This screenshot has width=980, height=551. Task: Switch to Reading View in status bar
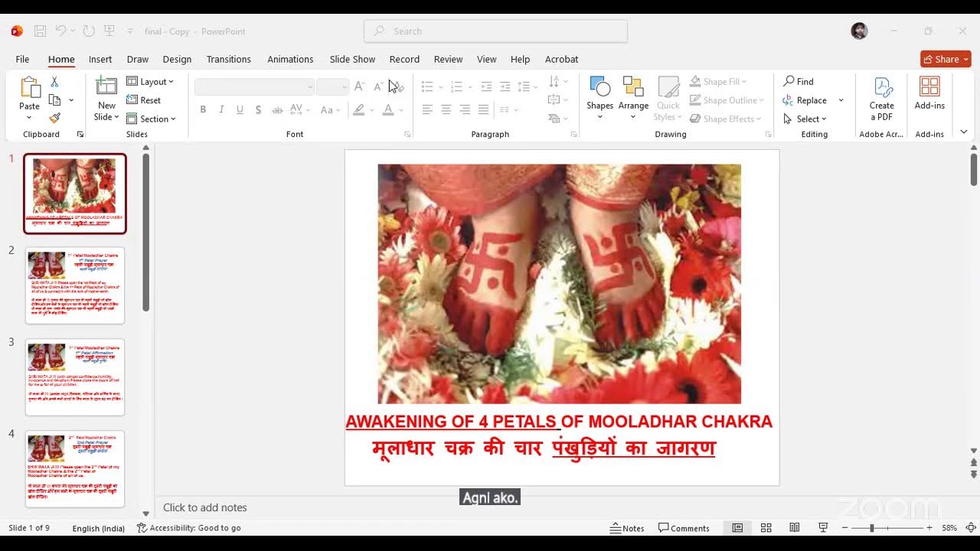click(x=795, y=528)
